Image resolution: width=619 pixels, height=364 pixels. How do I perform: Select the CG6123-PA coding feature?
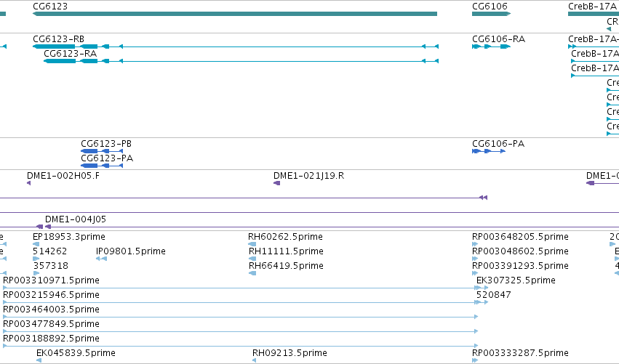[102, 166]
